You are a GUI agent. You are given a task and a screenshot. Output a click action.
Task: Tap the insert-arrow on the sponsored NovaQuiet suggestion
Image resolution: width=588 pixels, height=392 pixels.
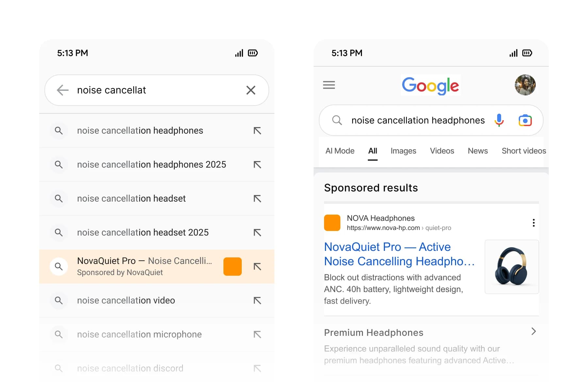coord(257,266)
